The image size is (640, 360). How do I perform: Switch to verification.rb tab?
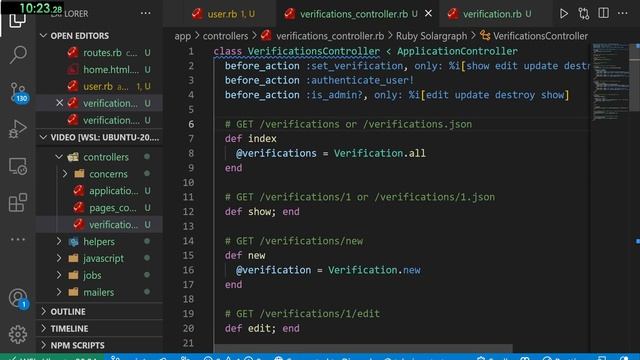491,14
